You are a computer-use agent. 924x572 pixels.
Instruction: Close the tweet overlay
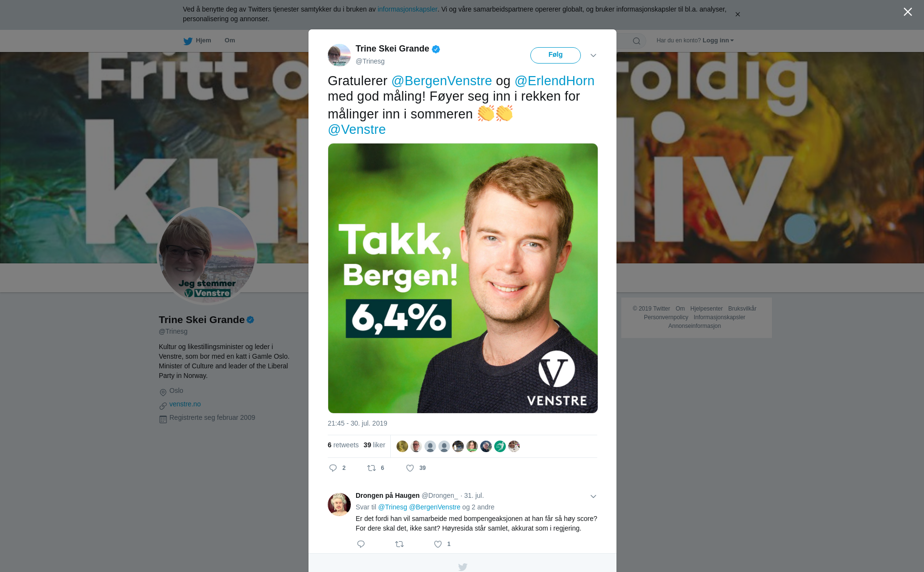pyautogui.click(x=908, y=12)
